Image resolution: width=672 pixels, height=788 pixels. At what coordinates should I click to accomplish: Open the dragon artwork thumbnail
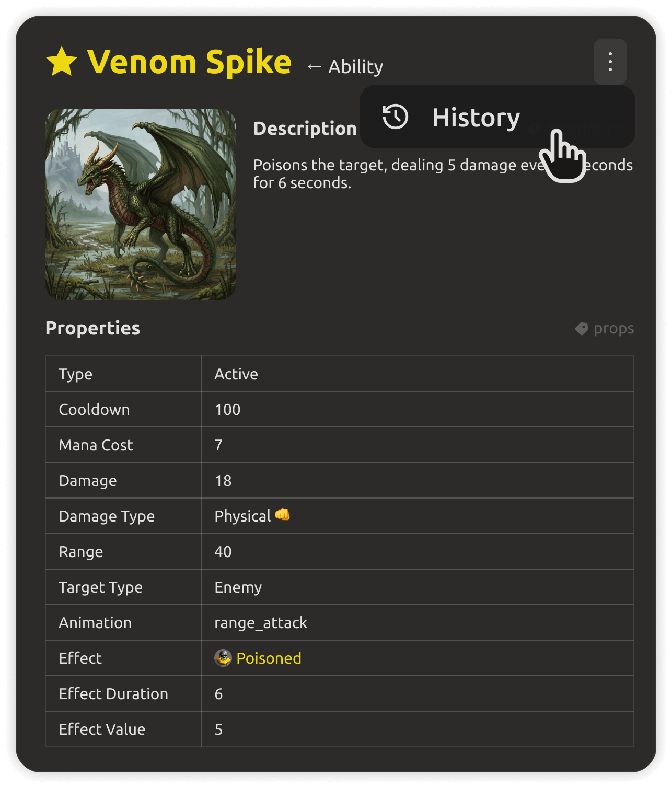(141, 204)
